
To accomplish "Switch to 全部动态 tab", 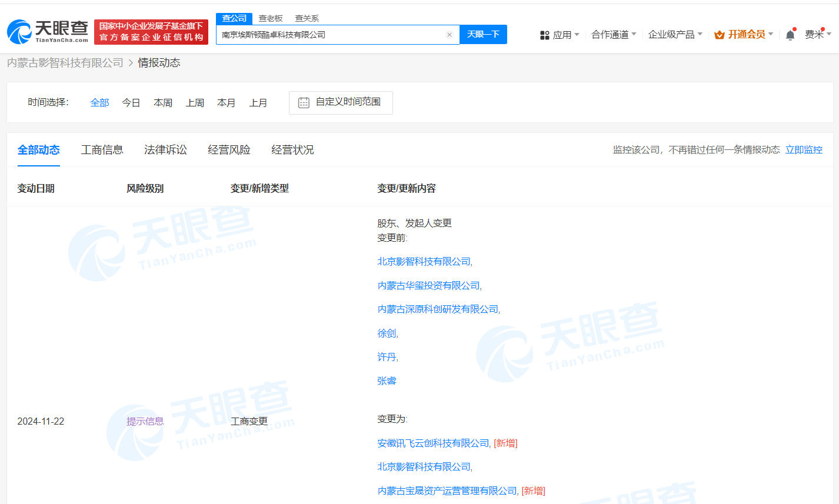I will (39, 150).
